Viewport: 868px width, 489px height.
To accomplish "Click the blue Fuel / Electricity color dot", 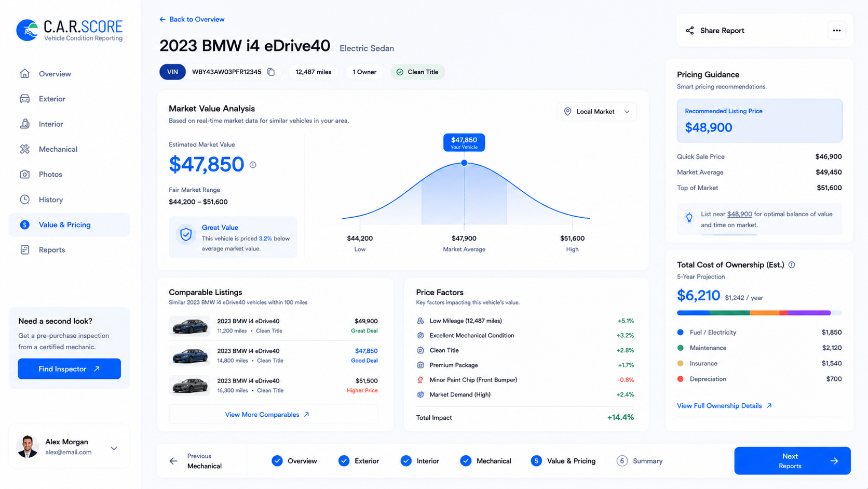I will coord(681,332).
